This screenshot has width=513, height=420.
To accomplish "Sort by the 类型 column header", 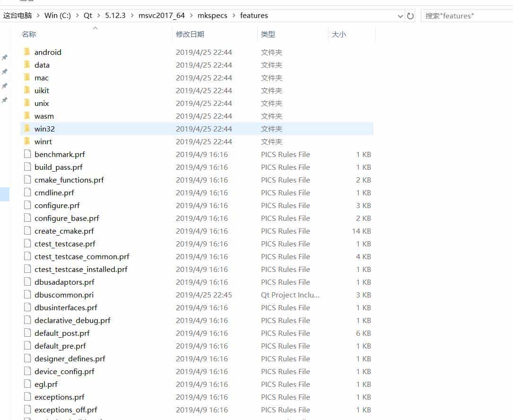I will (x=268, y=34).
